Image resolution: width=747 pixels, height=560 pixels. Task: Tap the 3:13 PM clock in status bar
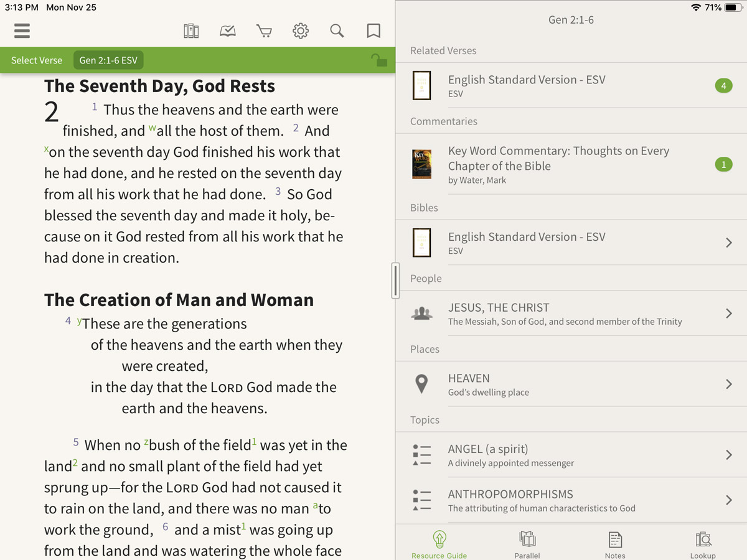[x=21, y=7]
